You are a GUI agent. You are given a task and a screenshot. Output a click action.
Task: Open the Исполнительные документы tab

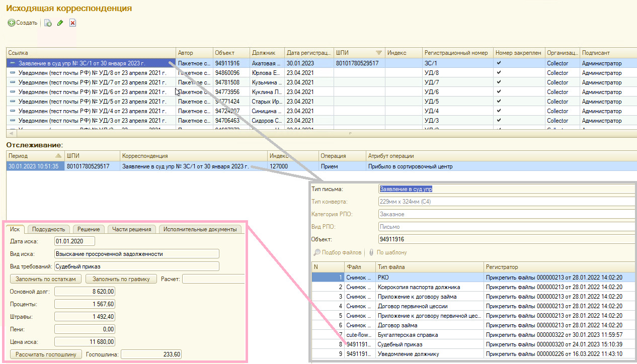click(x=200, y=229)
